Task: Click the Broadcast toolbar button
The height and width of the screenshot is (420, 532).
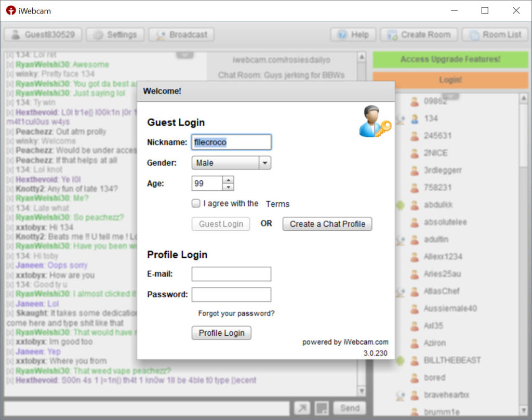Action: [x=181, y=35]
